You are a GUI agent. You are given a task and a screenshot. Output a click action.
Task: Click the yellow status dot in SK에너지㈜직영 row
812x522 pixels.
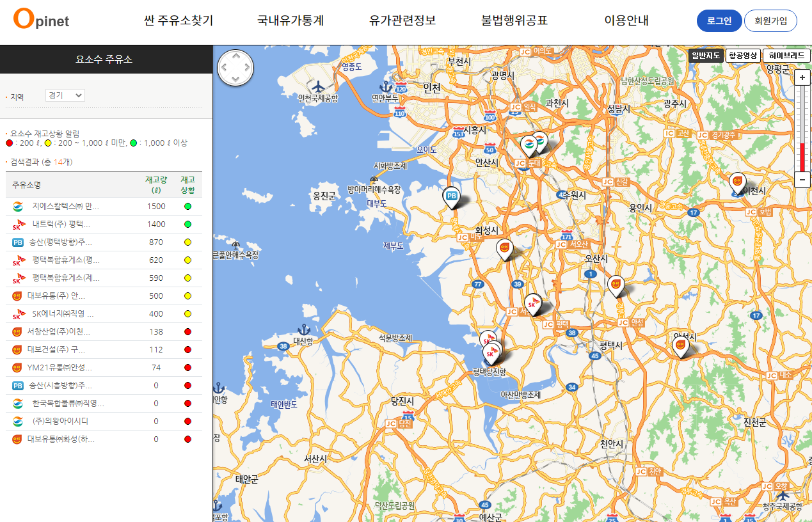click(x=187, y=314)
